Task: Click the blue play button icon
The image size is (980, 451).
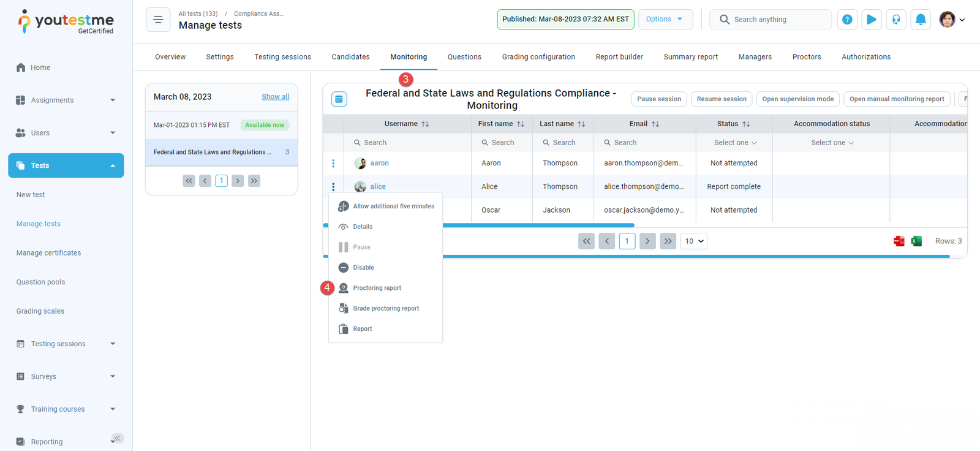Action: (871, 20)
